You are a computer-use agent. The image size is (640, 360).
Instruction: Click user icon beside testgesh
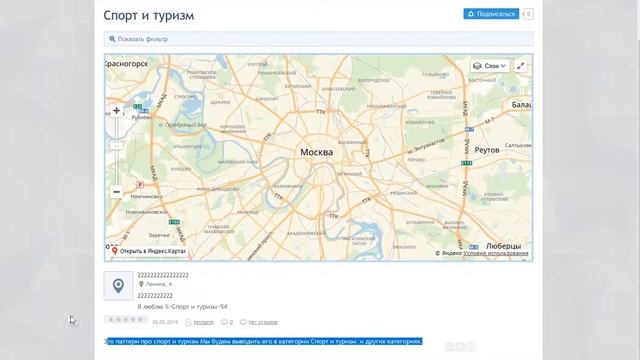[x=188, y=322]
